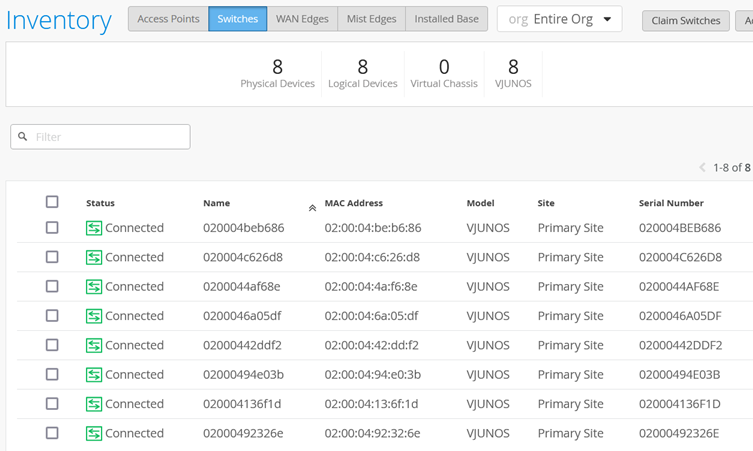Click the Connected status icon for 020004beb686
753x451 pixels.
click(94, 228)
